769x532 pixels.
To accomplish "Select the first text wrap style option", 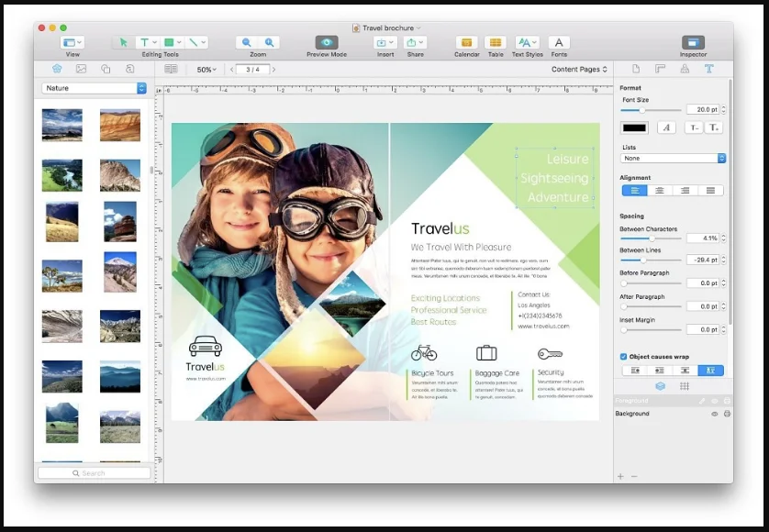I will [635, 371].
